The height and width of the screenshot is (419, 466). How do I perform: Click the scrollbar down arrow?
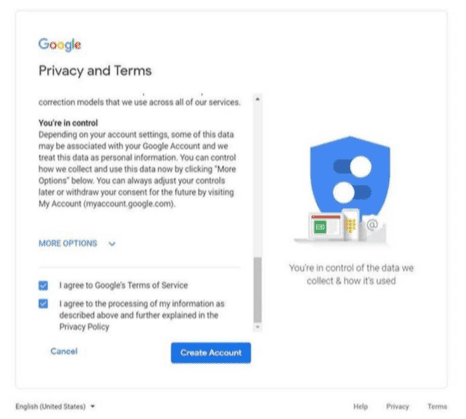pos(257,327)
